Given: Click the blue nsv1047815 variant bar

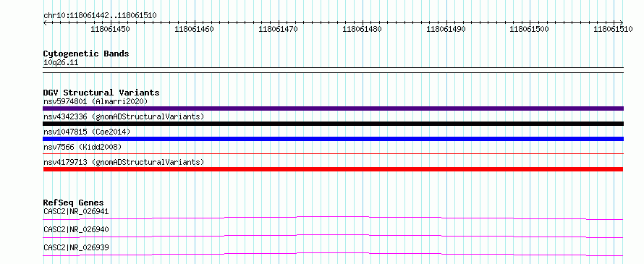Looking at the screenshot, I should (333, 139).
